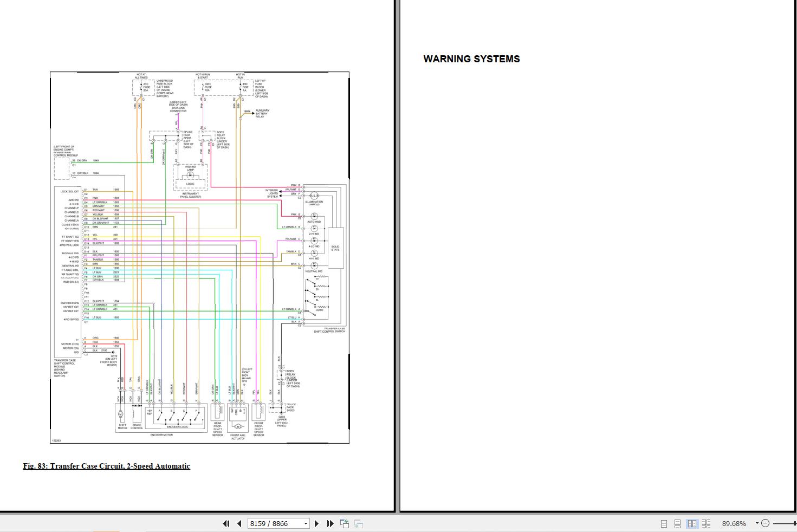Click the Zoom Out minus icon

tap(766, 523)
